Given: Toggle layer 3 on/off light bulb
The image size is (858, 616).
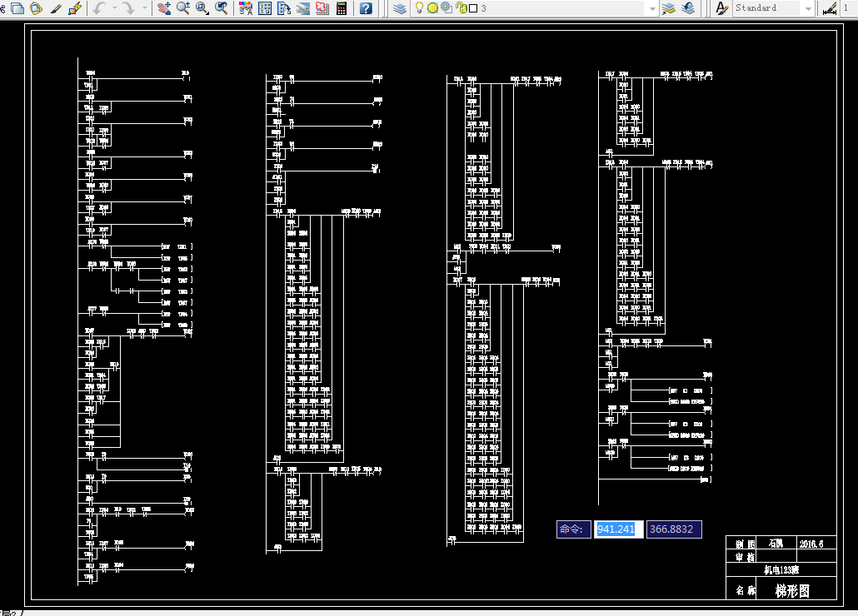Looking at the screenshot, I should click(x=419, y=7).
